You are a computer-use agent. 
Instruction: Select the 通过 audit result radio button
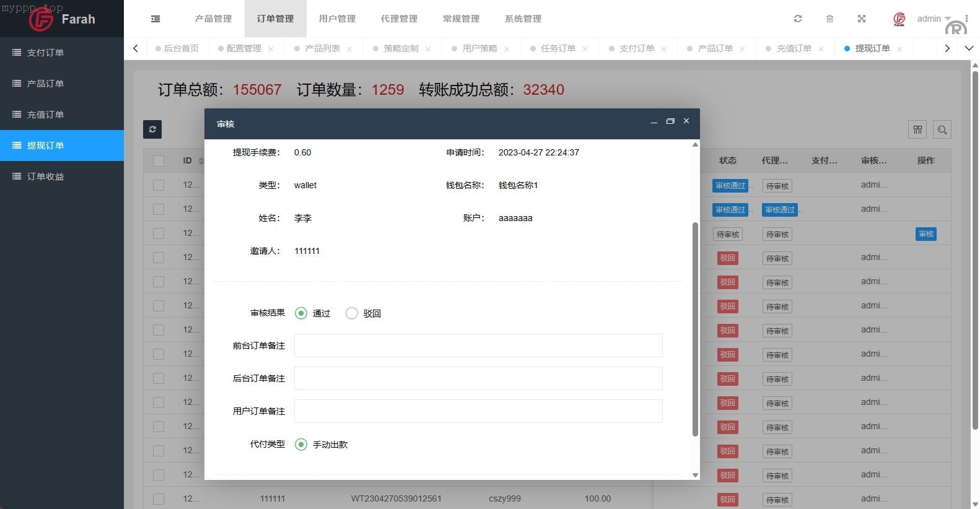coord(301,313)
